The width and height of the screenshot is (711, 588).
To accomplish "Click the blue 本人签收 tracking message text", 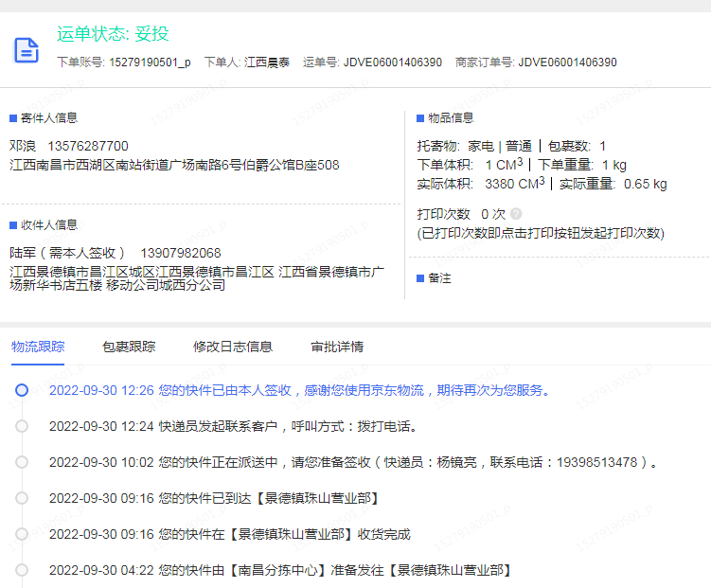I will (354, 390).
